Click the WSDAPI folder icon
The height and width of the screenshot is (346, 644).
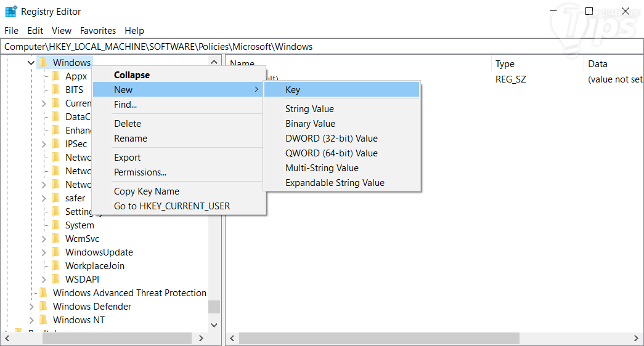click(x=56, y=279)
